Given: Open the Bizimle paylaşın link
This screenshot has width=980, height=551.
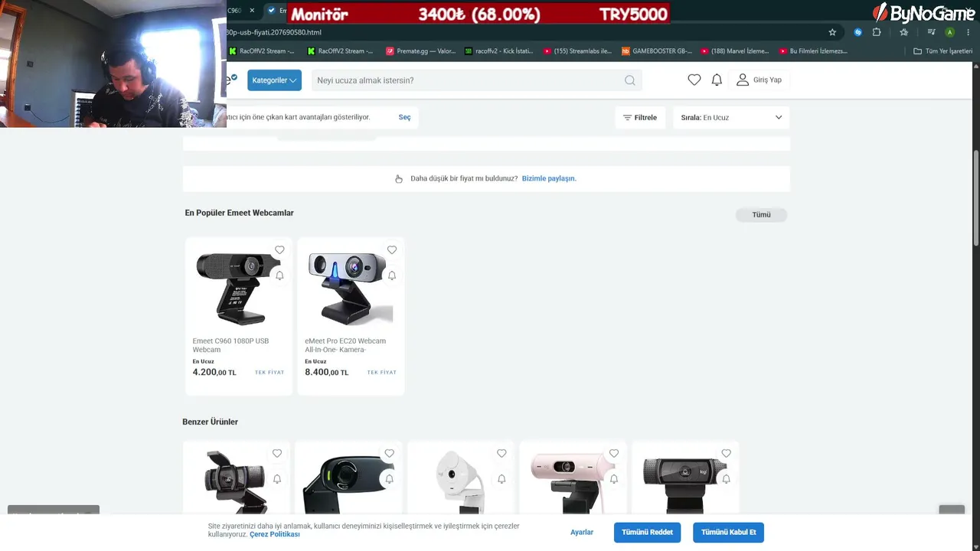Looking at the screenshot, I should point(549,178).
